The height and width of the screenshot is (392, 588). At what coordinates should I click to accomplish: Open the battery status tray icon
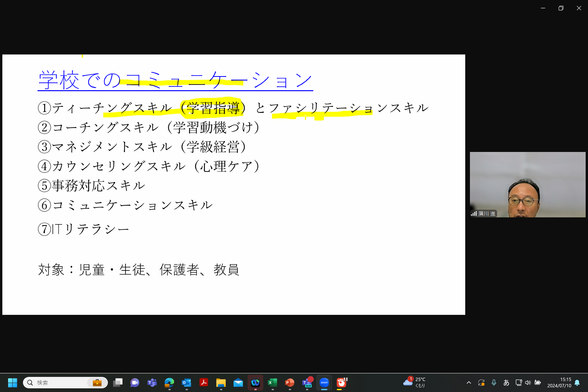pos(537,383)
